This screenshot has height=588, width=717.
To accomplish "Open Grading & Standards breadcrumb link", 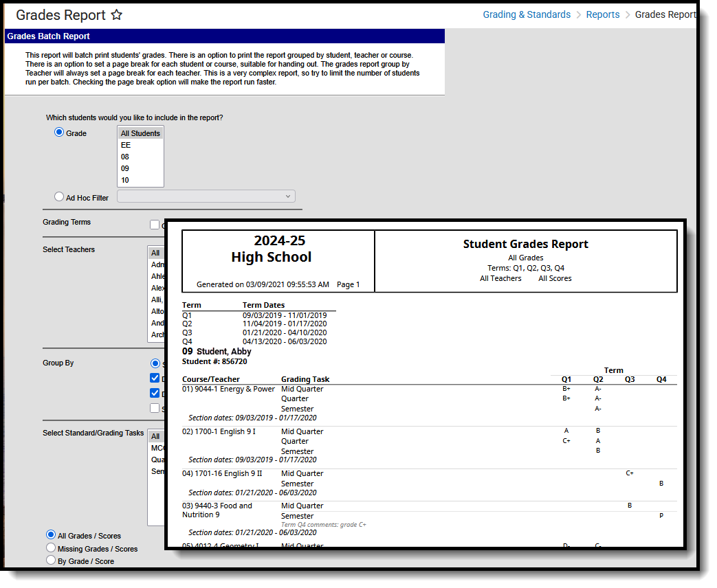I will coord(527,14).
